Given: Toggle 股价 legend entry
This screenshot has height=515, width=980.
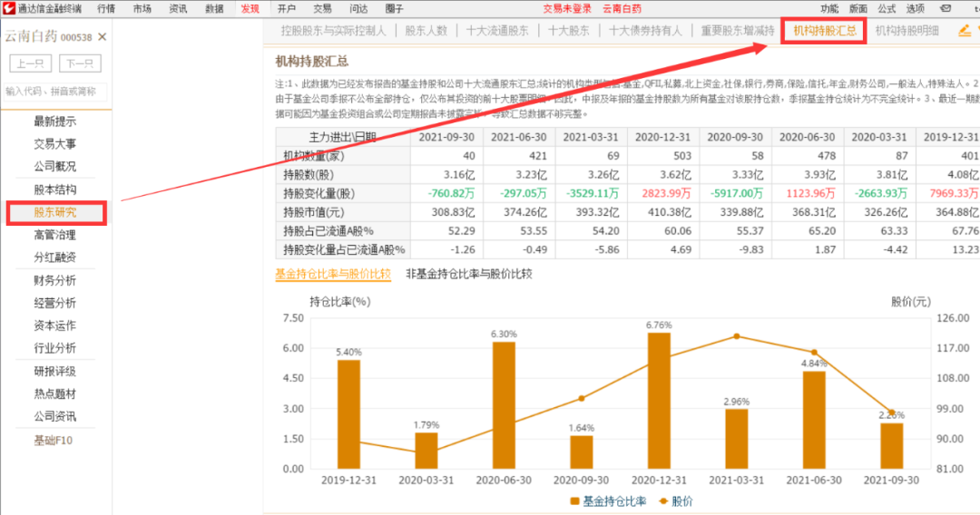Looking at the screenshot, I should 676,501.
